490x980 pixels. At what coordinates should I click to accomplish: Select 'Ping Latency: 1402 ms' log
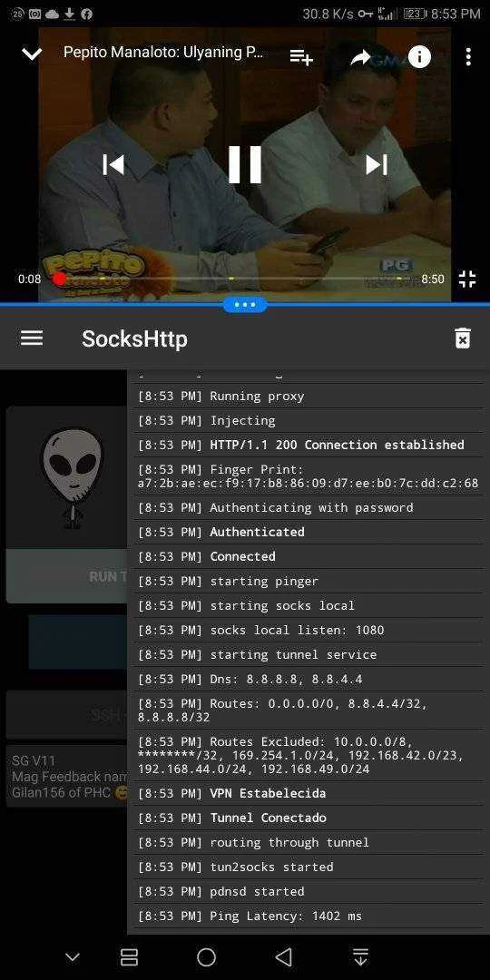[309, 916]
